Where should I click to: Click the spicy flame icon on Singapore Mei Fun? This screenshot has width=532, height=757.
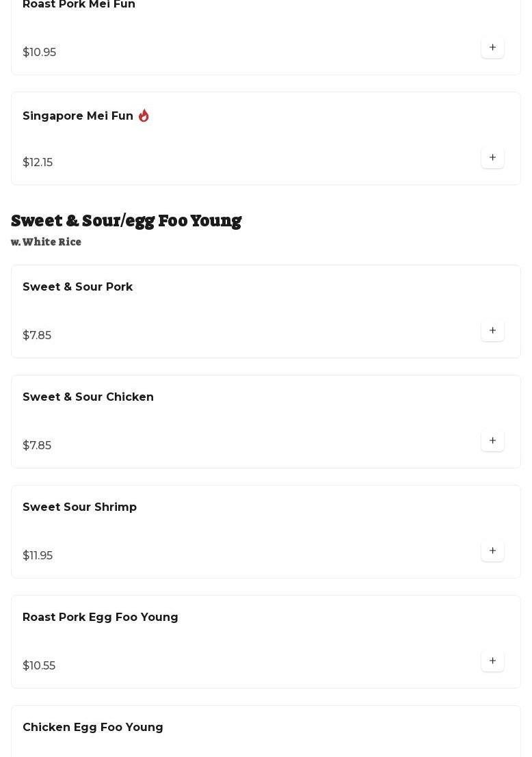[x=144, y=116]
